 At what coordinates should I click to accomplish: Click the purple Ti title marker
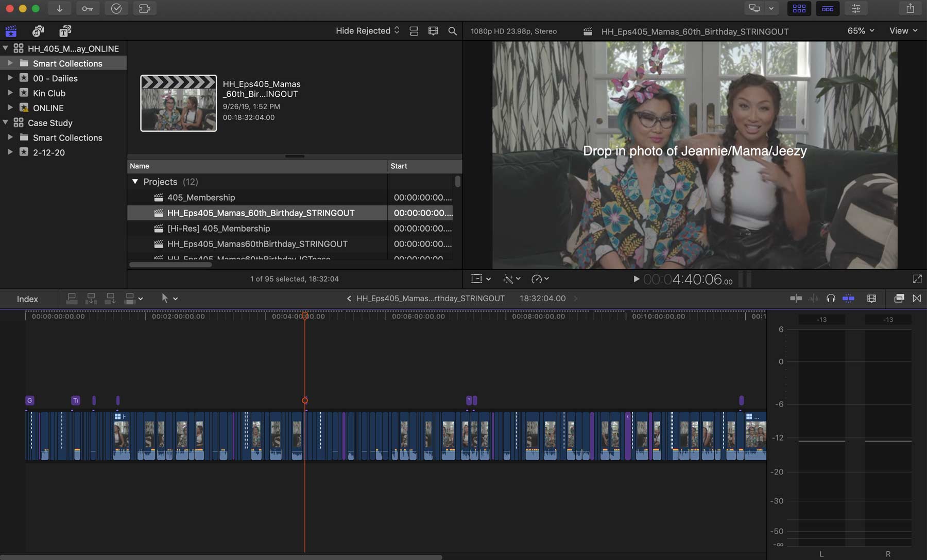click(76, 400)
